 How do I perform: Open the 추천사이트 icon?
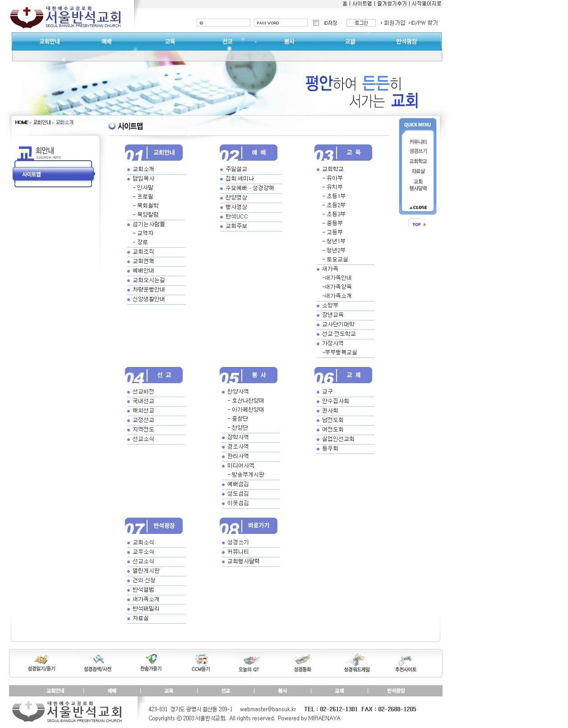(x=405, y=660)
